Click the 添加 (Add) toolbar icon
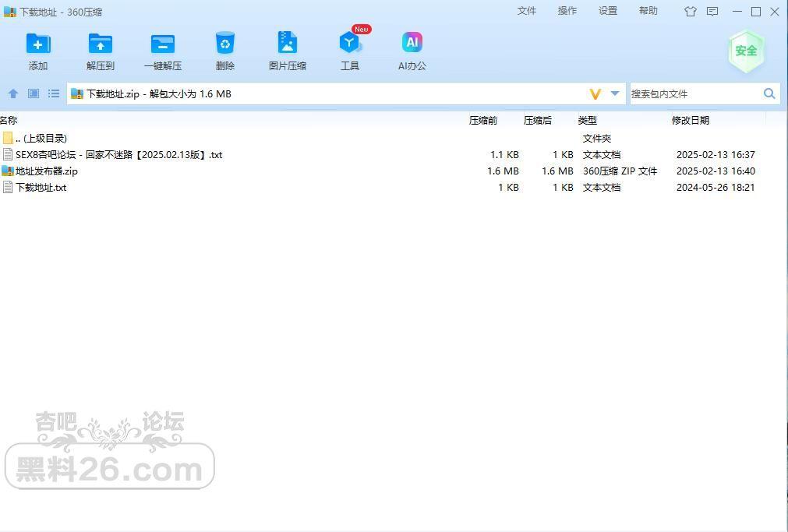 point(37,44)
